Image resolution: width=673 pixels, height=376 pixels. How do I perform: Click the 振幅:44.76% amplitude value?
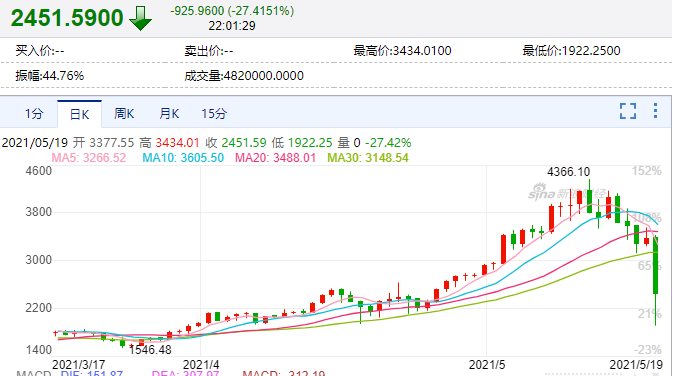[x=49, y=76]
